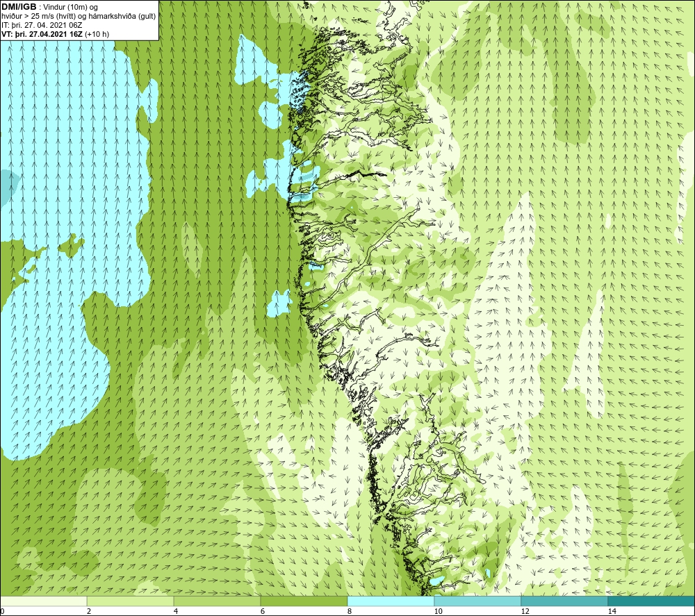The width and height of the screenshot is (695, 616).
Task: Click the 'VT: þri. 27.04.2021 16Z (+10 h)' line
Action: click(x=55, y=34)
